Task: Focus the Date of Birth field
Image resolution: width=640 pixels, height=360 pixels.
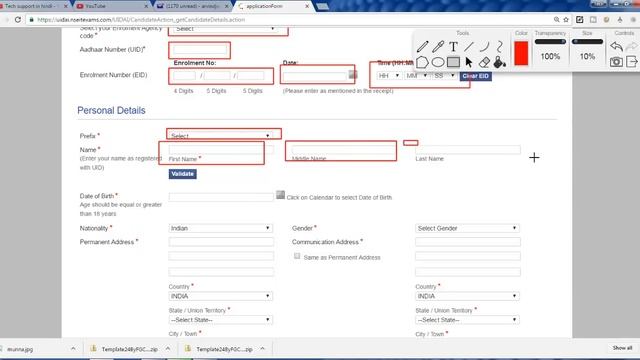Action: click(x=221, y=197)
